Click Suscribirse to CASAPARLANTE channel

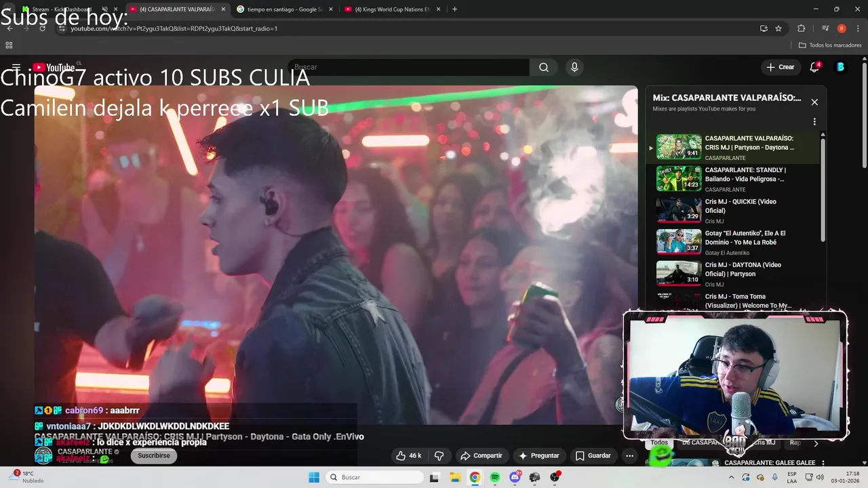[154, 455]
